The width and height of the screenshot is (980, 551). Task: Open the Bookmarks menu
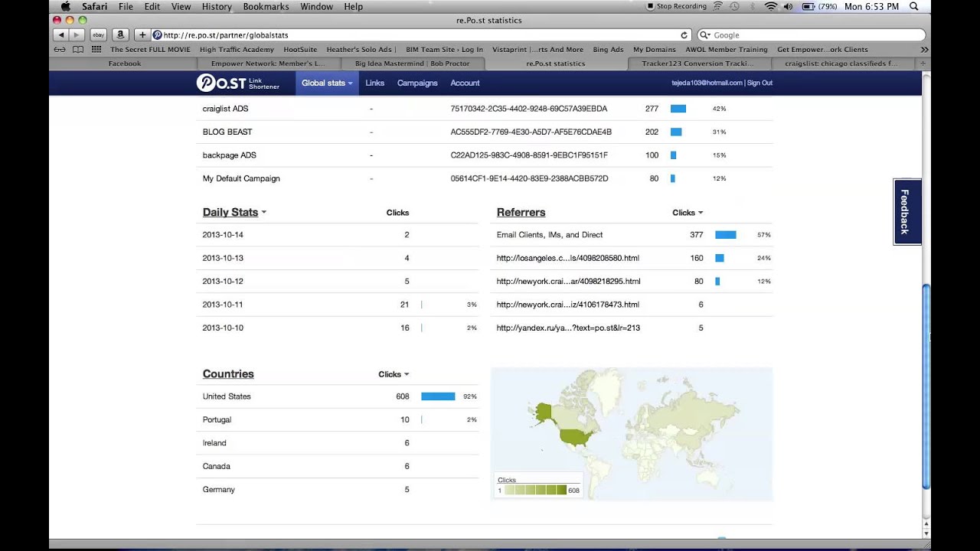click(x=266, y=6)
